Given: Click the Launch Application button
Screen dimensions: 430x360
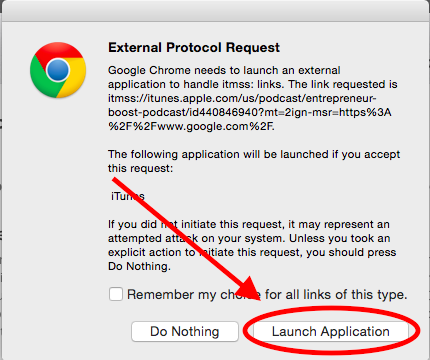Looking at the screenshot, I should pos(331,331).
